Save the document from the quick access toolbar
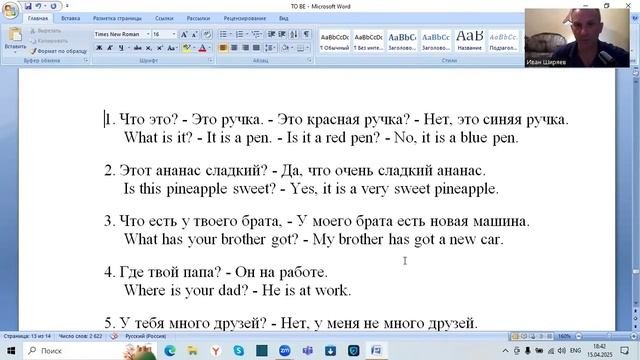The width and height of the screenshot is (640, 360). [x=28, y=6]
